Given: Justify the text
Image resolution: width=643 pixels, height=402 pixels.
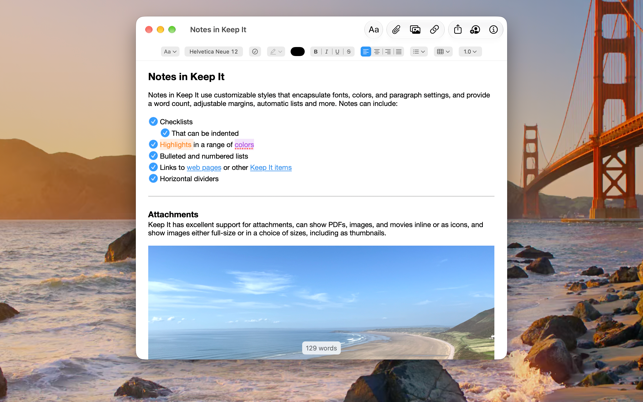Looking at the screenshot, I should (399, 52).
